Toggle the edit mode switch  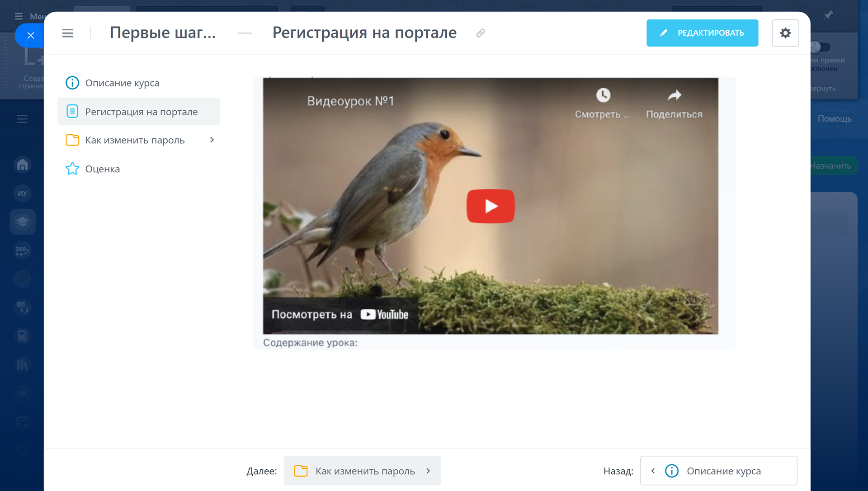click(820, 47)
